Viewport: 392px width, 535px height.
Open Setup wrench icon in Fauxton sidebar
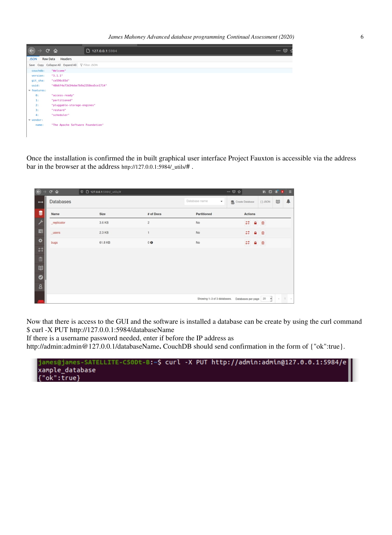41,222
